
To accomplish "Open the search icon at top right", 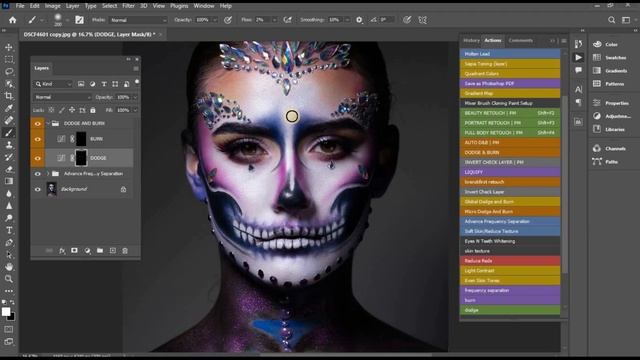I will click(x=611, y=20).
